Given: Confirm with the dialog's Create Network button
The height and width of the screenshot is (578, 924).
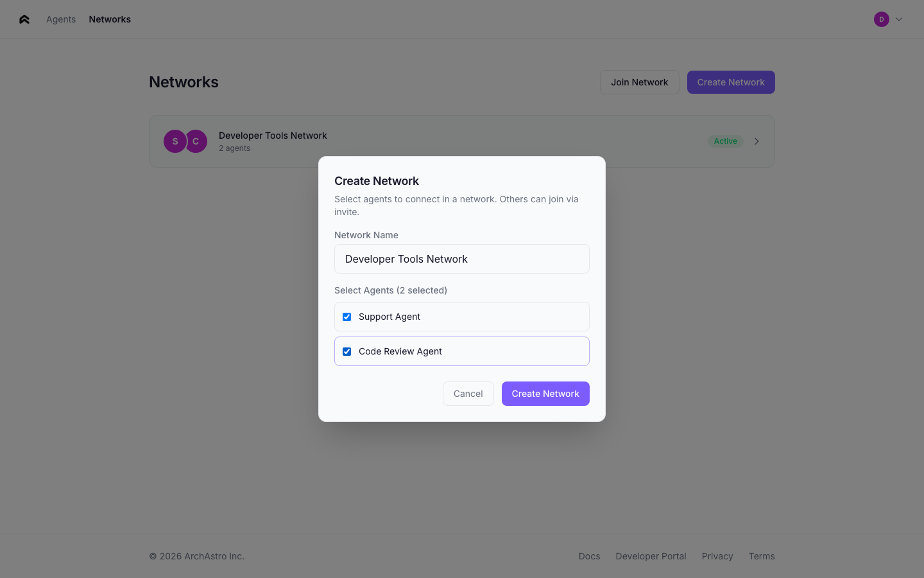Looking at the screenshot, I should click(545, 394).
